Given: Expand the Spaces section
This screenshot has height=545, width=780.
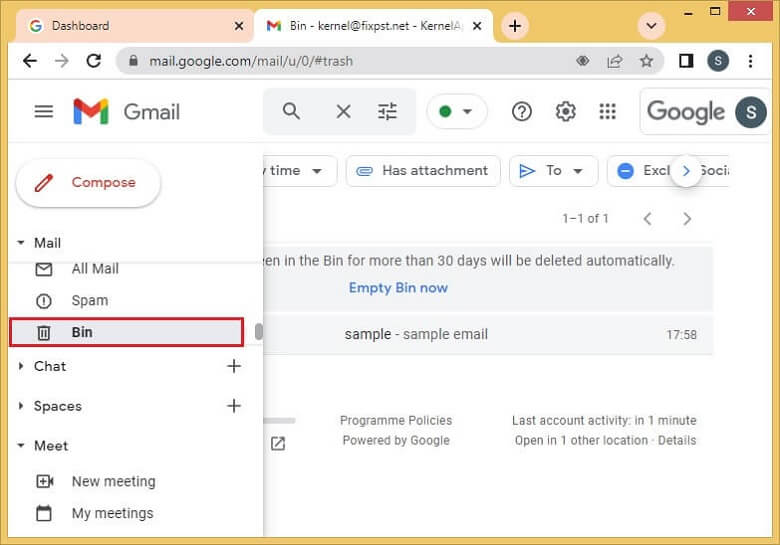Looking at the screenshot, I should pos(21,406).
